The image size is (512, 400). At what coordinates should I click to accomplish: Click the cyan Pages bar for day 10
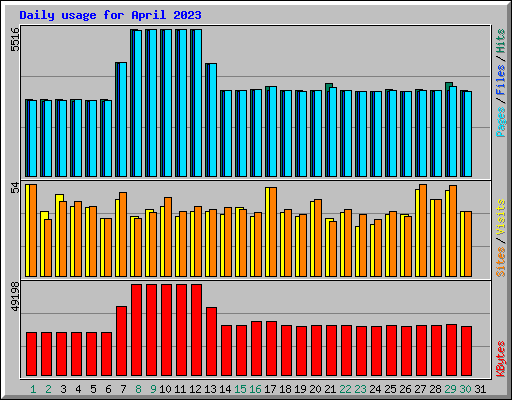(x=168, y=103)
